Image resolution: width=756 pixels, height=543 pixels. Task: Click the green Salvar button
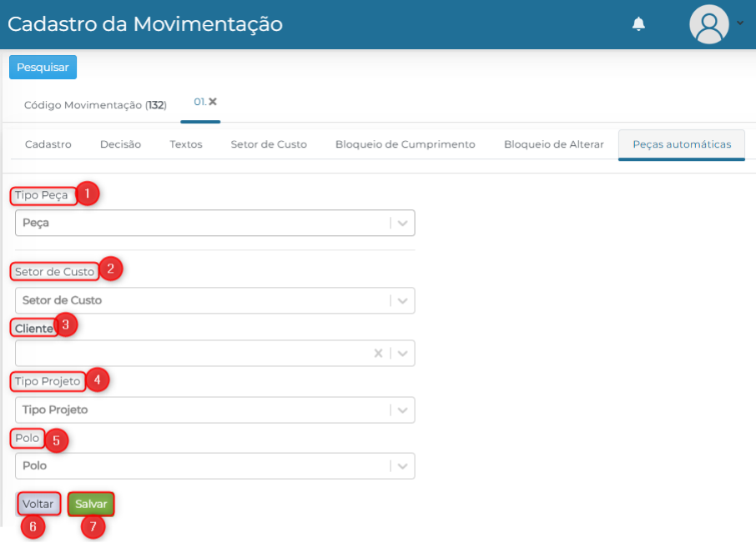pyautogui.click(x=91, y=504)
